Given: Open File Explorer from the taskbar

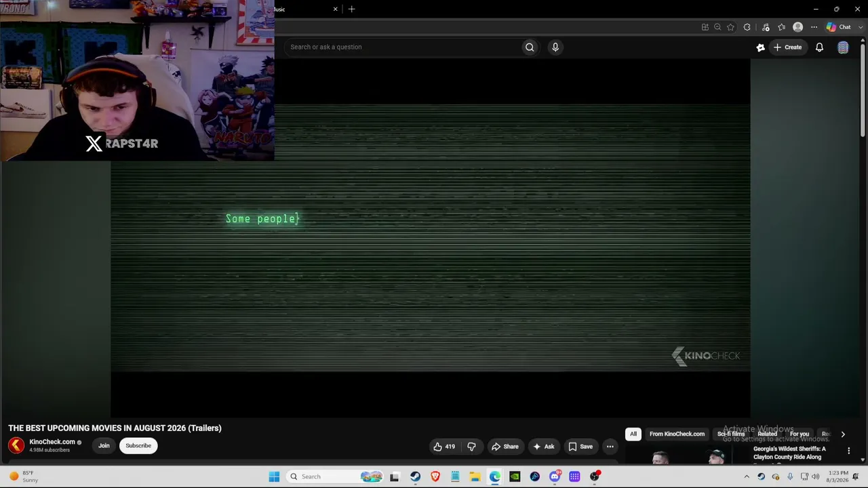Looking at the screenshot, I should pos(475,476).
